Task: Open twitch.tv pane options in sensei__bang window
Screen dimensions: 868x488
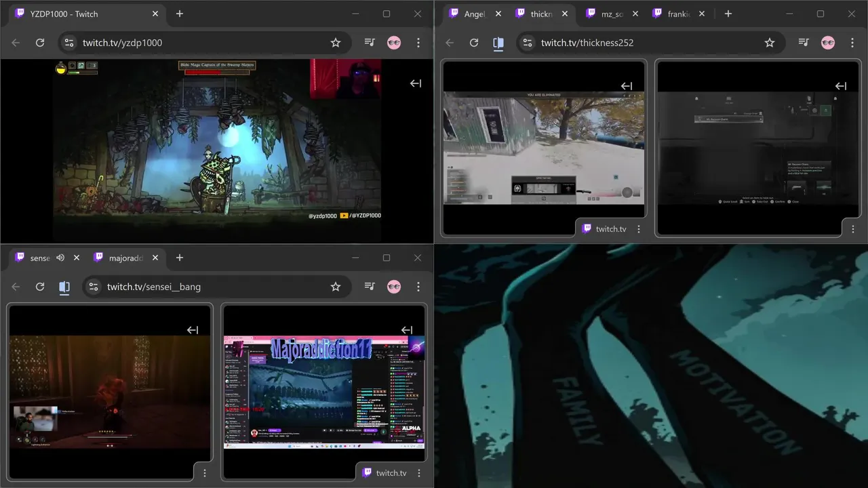Action: (419, 473)
